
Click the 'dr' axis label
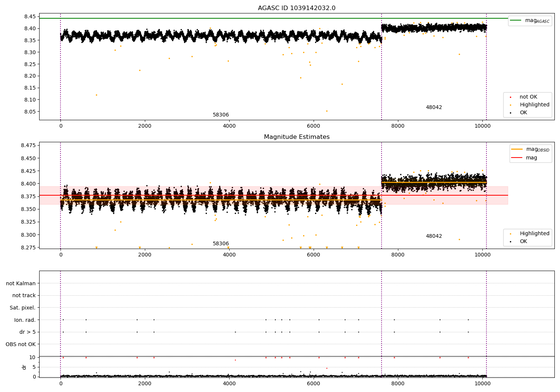pos(24,367)
